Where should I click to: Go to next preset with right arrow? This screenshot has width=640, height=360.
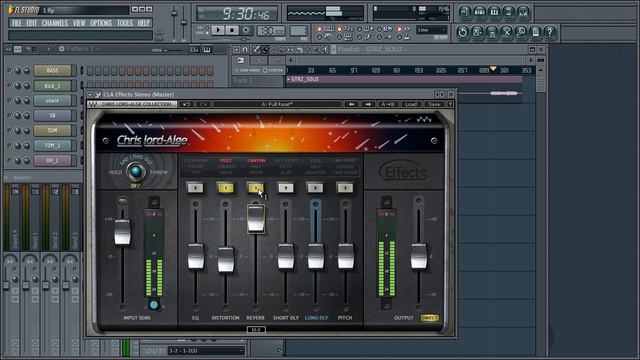coord(368,104)
